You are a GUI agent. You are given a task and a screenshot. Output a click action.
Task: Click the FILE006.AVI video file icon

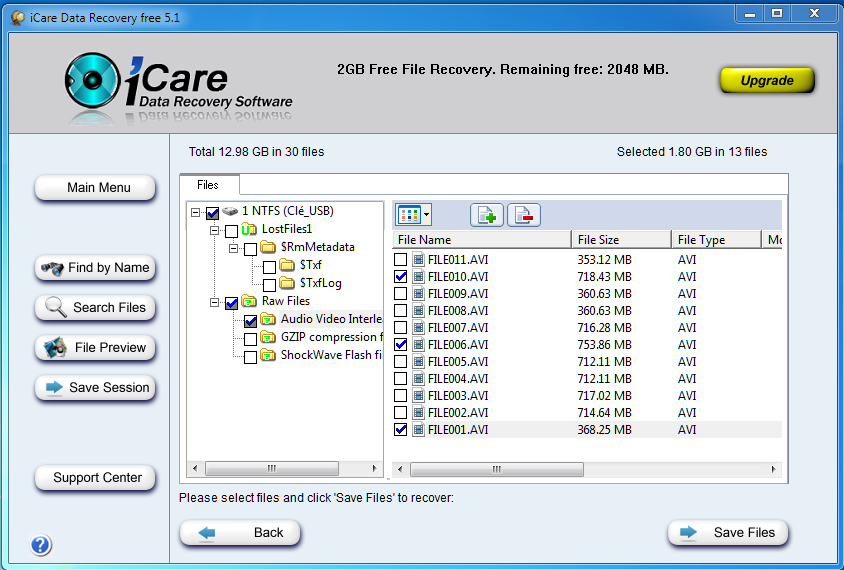418,344
